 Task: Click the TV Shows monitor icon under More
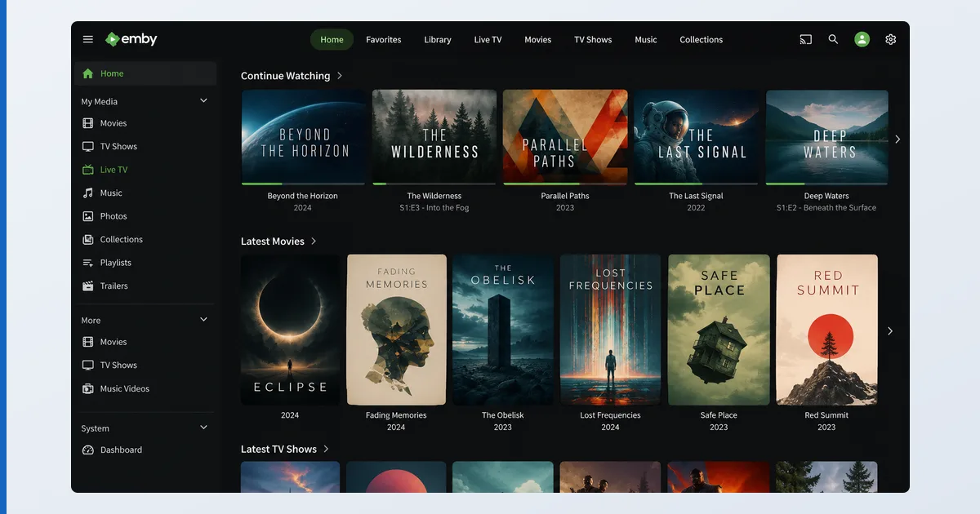88,366
